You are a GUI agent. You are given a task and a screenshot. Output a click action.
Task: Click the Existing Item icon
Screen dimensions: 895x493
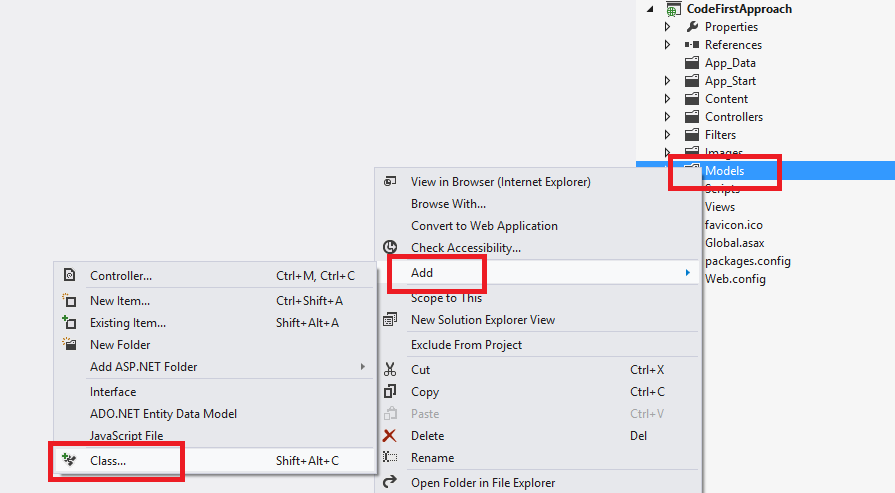tap(69, 322)
